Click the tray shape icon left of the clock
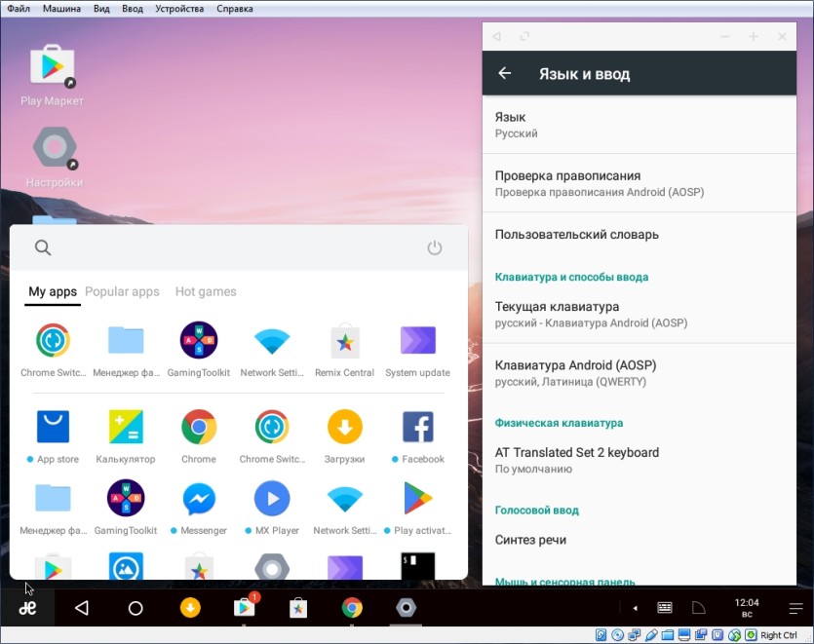The height and width of the screenshot is (644, 814). pos(699,608)
